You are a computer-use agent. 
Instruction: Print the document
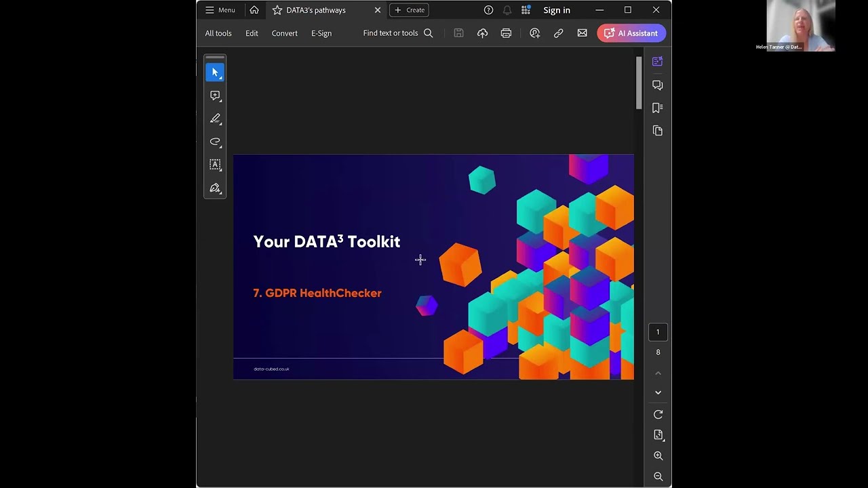tap(506, 33)
